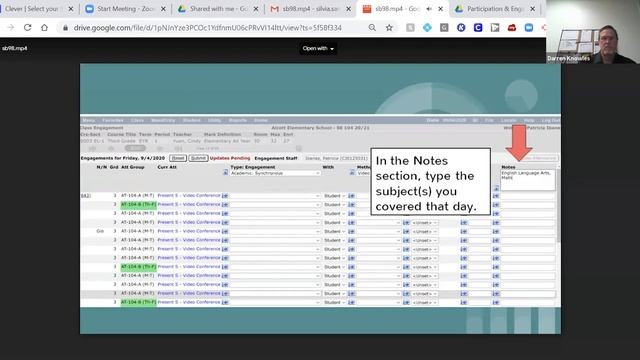Image resolution: width=640 pixels, height=360 pixels.
Task: Click the fill-down icon beside the With column
Action: click(x=352, y=173)
